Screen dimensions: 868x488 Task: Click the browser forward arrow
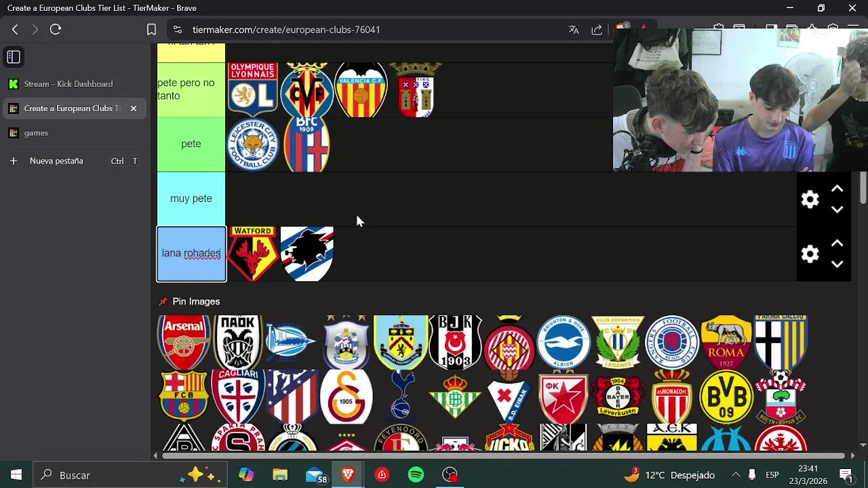[x=35, y=30]
